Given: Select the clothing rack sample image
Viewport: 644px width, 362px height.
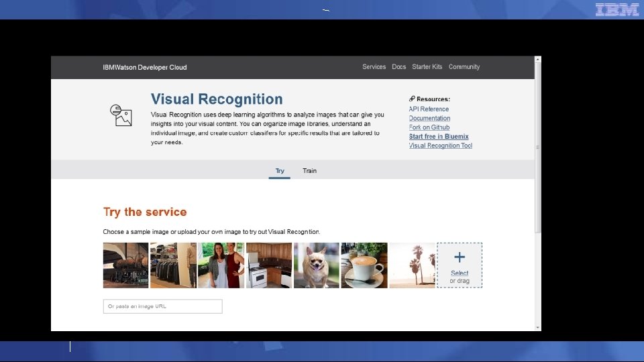Looking at the screenshot, I should (x=173, y=265).
